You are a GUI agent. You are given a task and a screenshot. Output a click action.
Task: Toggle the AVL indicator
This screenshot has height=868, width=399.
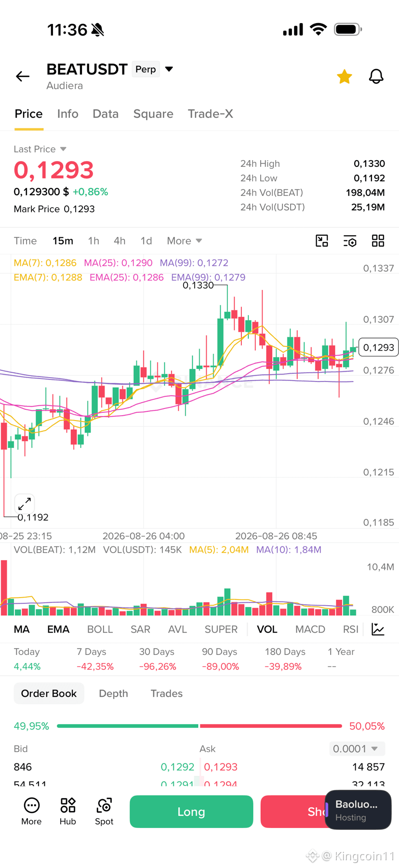[x=177, y=629]
